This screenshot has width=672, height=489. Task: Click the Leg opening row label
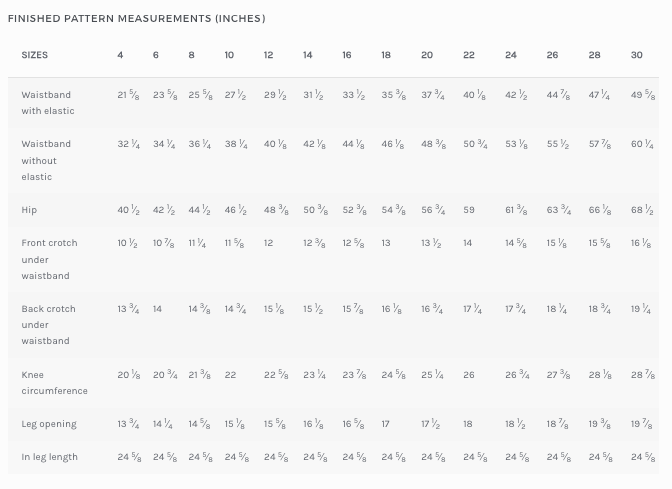[x=49, y=424]
